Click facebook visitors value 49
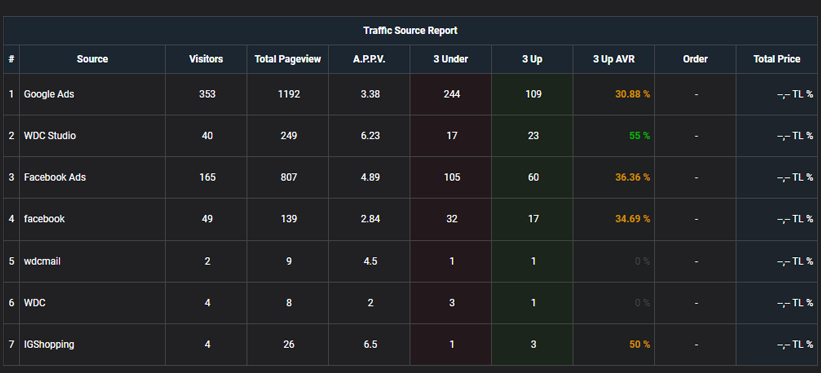 (x=207, y=219)
